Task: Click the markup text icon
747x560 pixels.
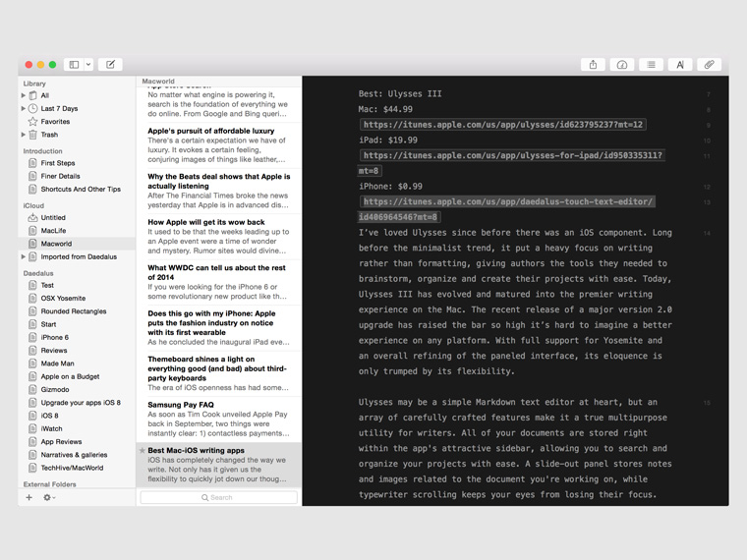Action: click(680, 65)
